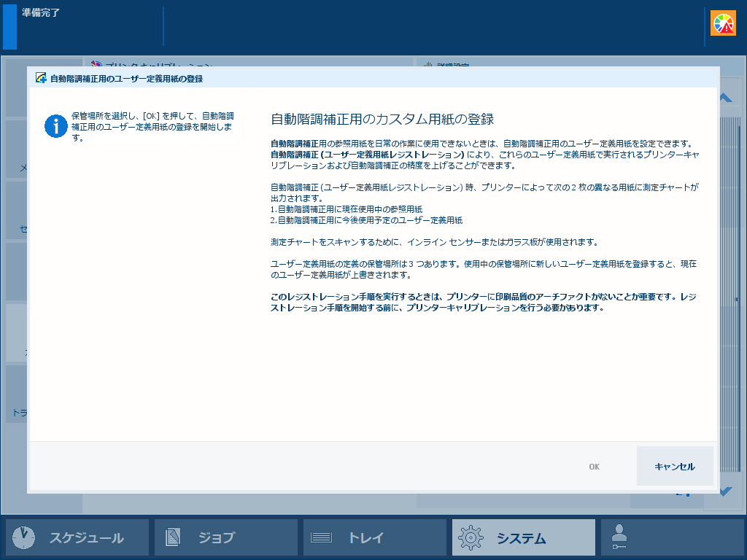
Task: Click the 準備完了 status text
Action: (x=41, y=13)
